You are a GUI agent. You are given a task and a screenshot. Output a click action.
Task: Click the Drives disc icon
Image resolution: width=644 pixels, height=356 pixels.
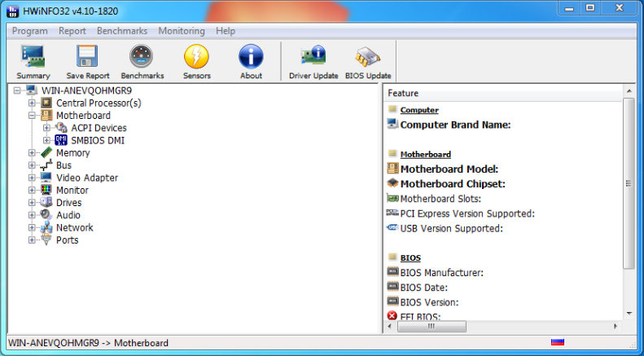click(x=46, y=202)
